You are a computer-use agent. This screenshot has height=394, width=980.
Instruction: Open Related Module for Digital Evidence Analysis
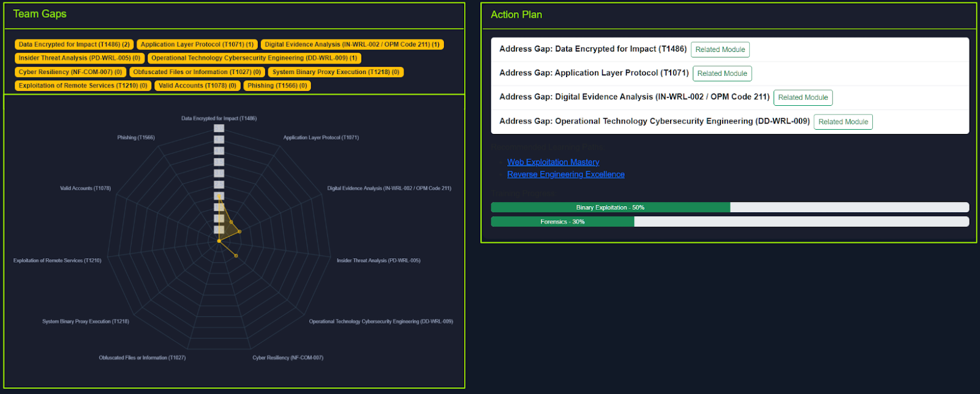(x=802, y=97)
